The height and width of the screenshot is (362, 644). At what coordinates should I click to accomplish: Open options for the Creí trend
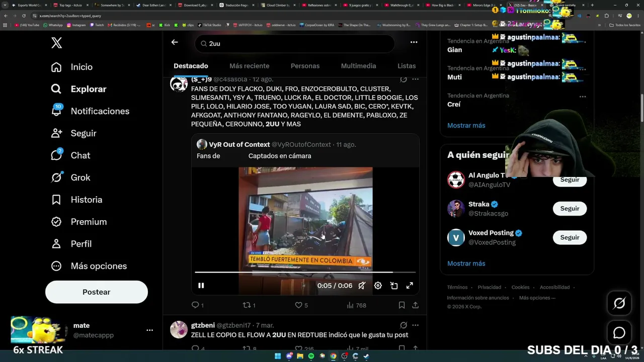(583, 97)
